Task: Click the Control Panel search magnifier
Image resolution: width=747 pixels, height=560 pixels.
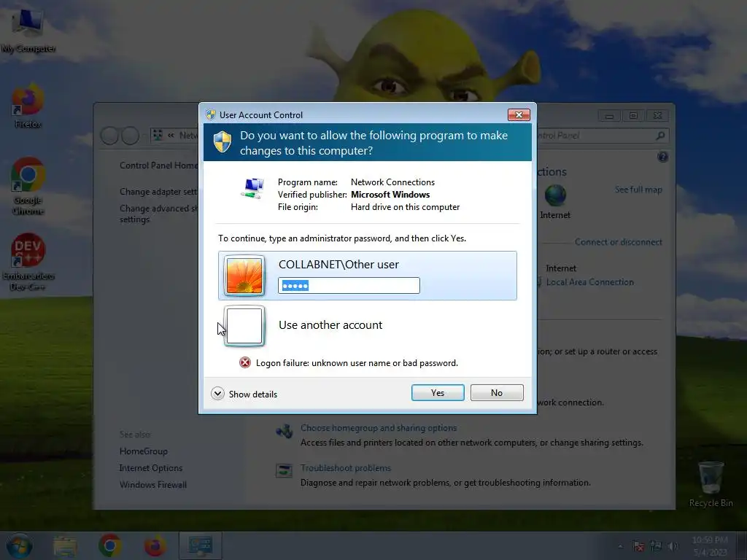Action: click(660, 136)
